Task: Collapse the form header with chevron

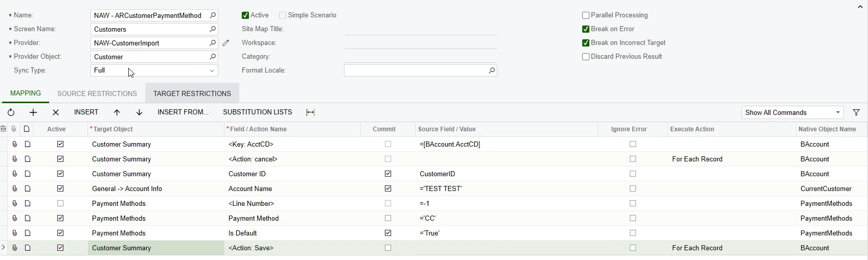Action: click(860, 7)
